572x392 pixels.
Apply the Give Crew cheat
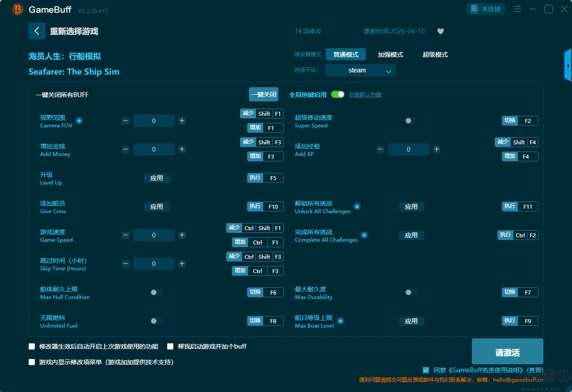pos(157,207)
